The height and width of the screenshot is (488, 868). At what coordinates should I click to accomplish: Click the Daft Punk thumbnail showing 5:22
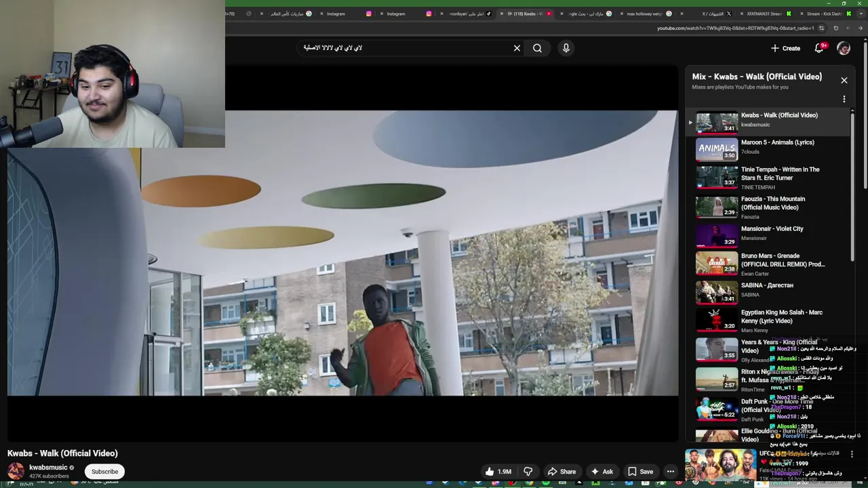point(717,408)
